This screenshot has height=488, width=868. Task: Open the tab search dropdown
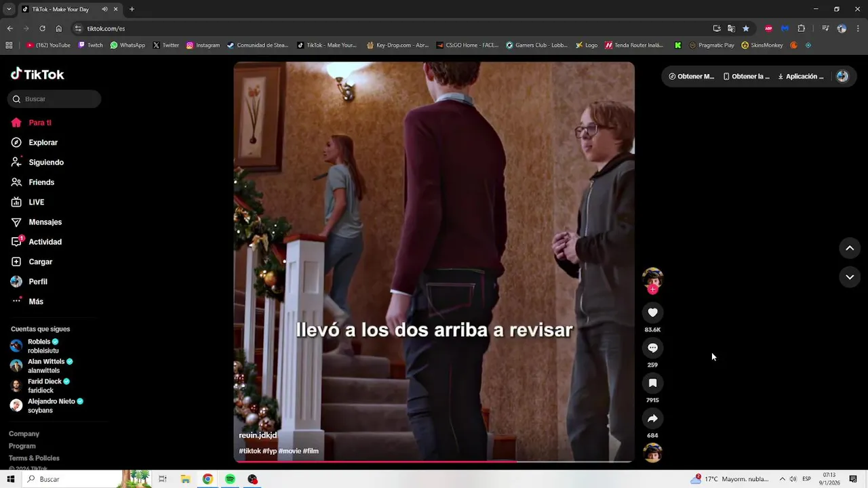tap(9, 9)
